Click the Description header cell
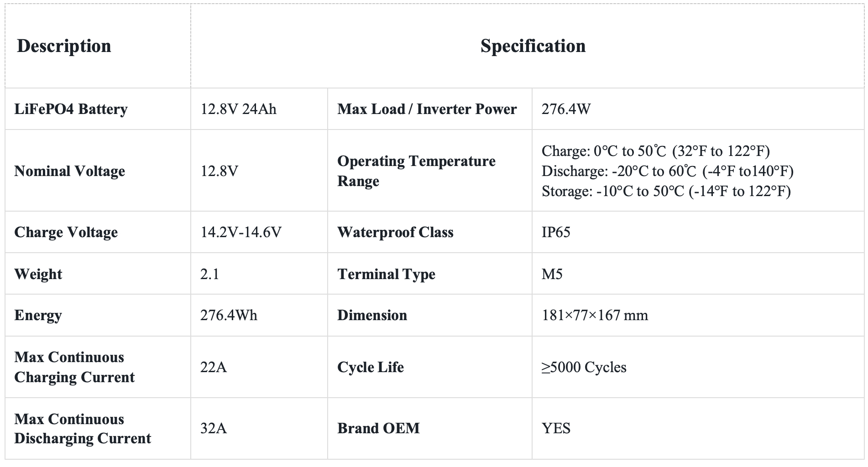Screen dimensions: 868x467 [98, 46]
